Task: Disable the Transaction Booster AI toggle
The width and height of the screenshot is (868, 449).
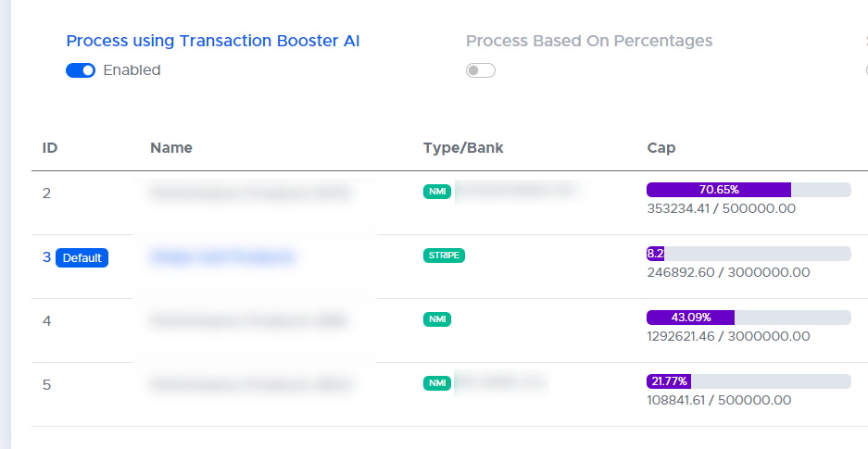Action: 81,70
